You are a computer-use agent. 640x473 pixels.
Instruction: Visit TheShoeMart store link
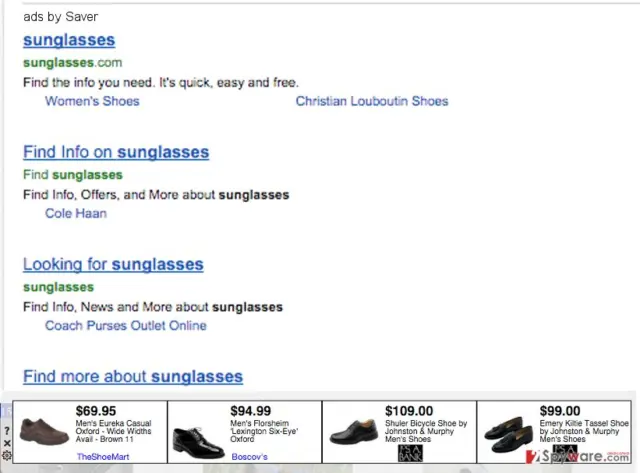click(103, 457)
